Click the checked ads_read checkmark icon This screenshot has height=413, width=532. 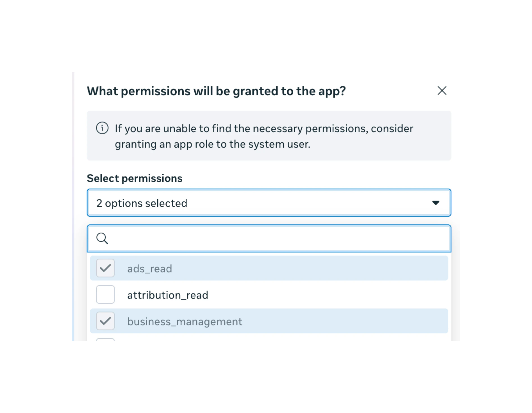tap(105, 268)
